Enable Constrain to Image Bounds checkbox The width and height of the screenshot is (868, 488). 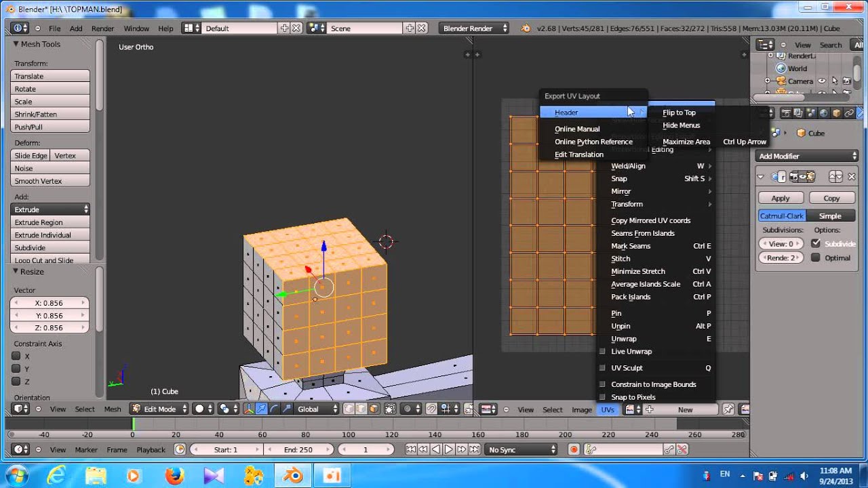coord(602,384)
